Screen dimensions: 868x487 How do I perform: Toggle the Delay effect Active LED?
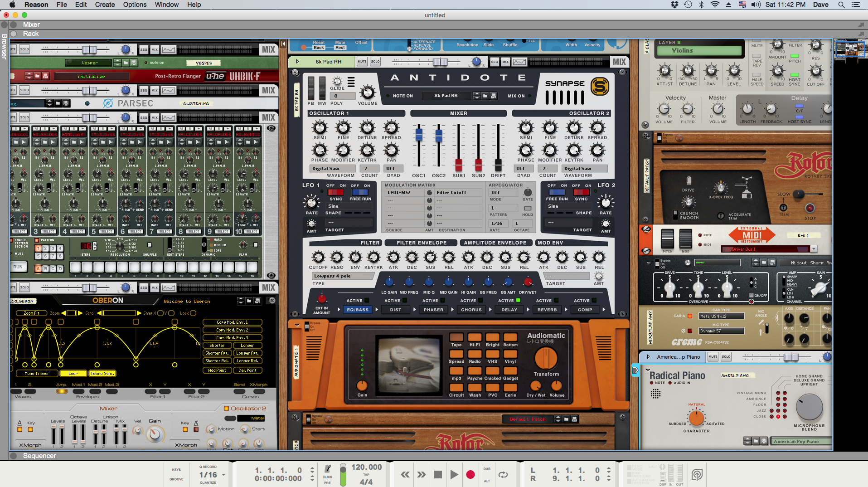coord(518,300)
